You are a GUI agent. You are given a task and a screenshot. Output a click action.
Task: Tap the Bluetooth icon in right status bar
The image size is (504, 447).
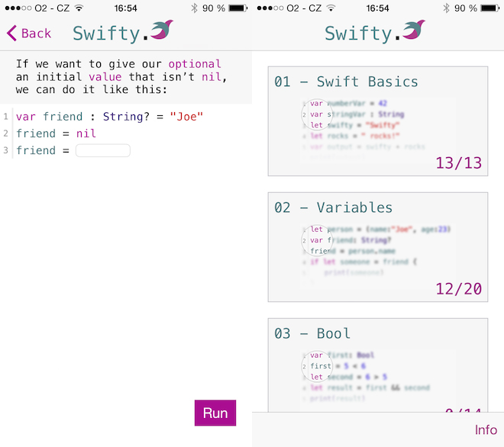[x=446, y=8]
